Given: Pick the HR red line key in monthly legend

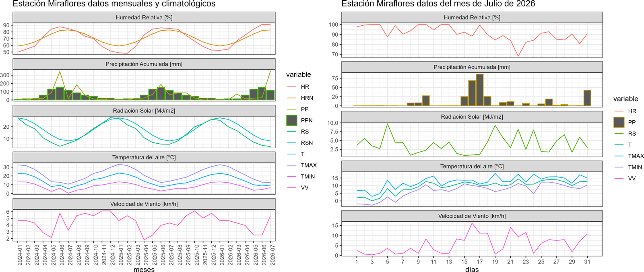Looking at the screenshot, I should point(292,87).
